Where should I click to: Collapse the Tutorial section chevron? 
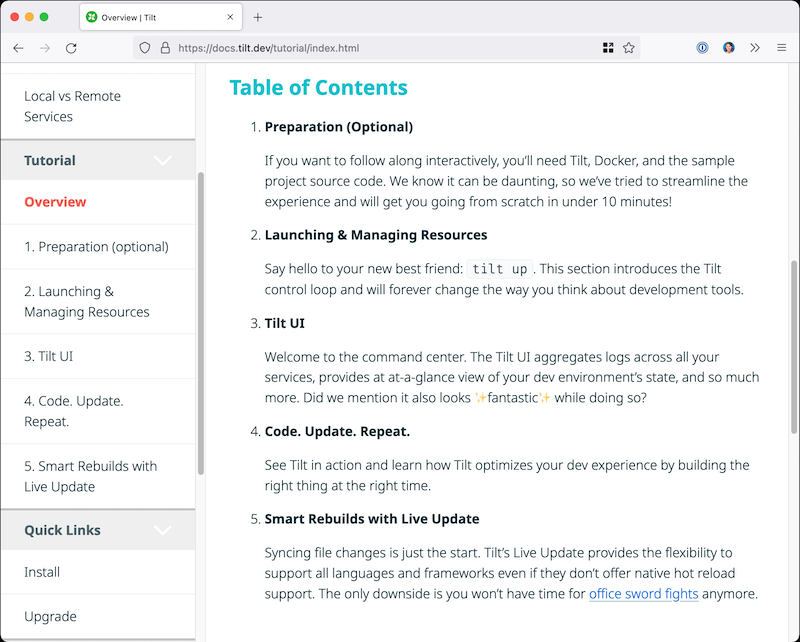[x=163, y=161]
